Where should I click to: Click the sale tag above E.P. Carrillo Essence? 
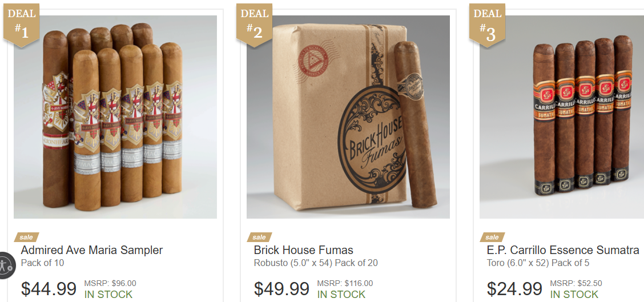[492, 237]
